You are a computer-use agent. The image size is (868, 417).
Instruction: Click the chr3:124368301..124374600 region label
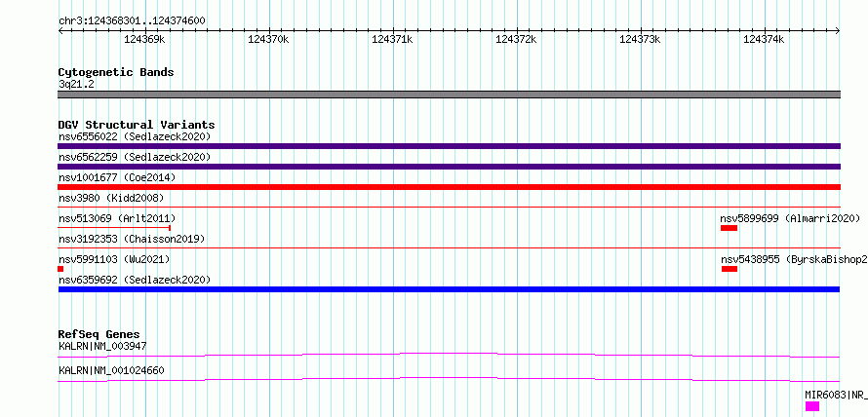coord(132,21)
